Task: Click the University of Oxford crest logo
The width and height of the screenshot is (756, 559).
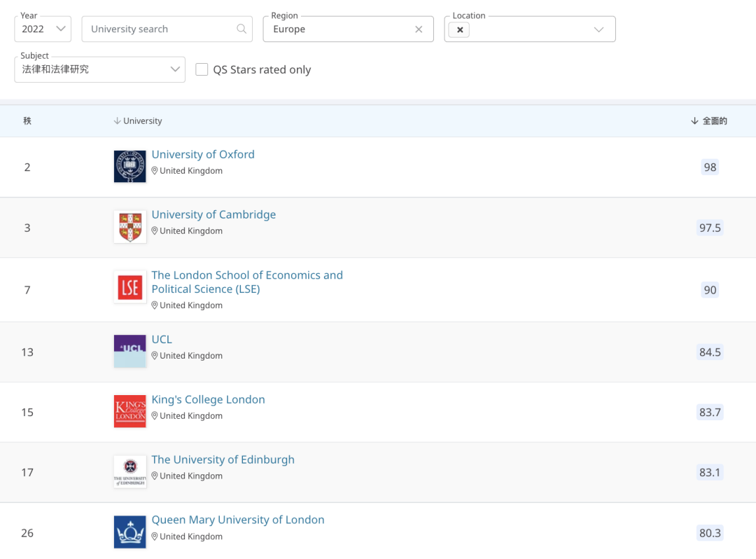Action: pos(129,167)
